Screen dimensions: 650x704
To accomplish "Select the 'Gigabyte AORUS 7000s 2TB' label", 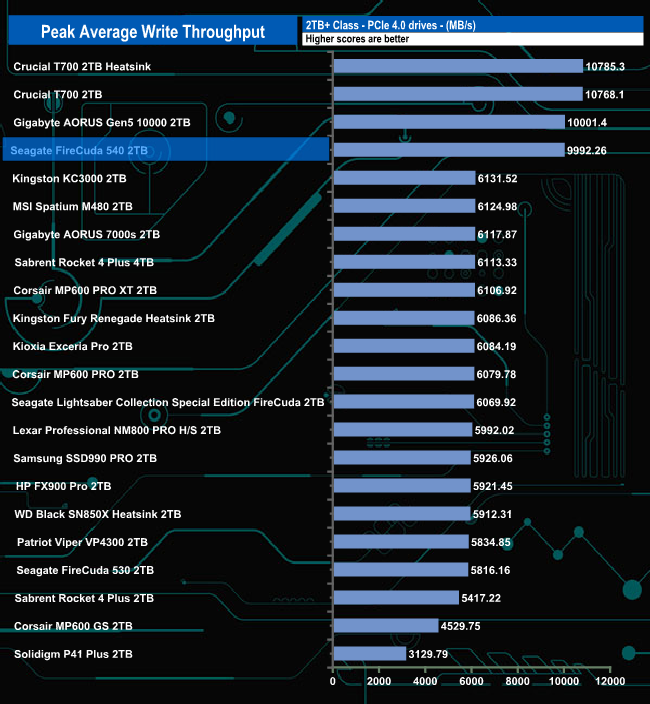I will (87, 234).
